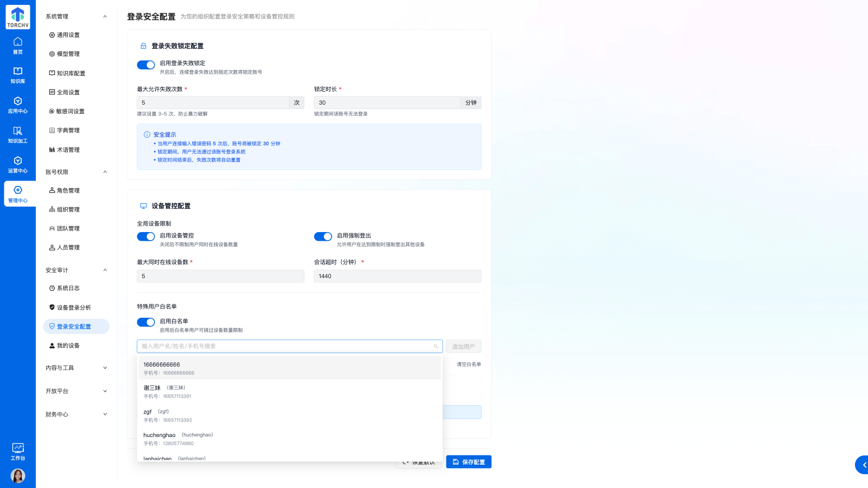The height and width of the screenshot is (488, 868).
Task: Disable the 启用登录失败锁定 toggle
Action: click(x=146, y=65)
